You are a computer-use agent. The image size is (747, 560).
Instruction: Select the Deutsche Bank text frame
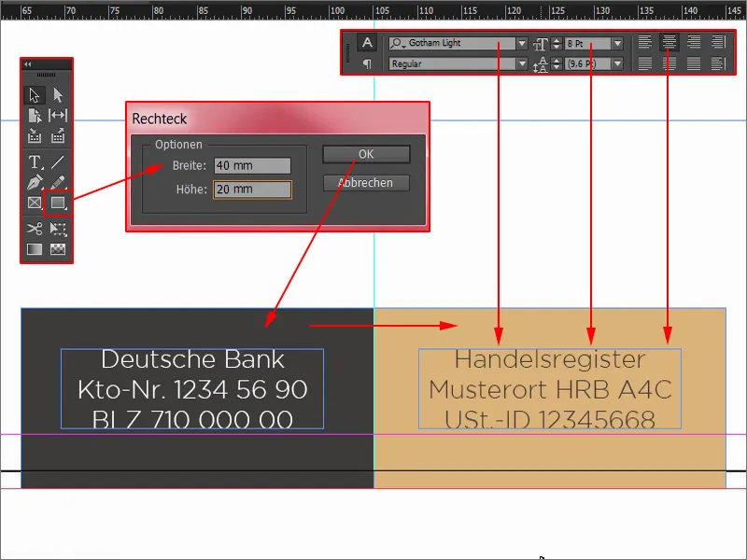[192, 388]
